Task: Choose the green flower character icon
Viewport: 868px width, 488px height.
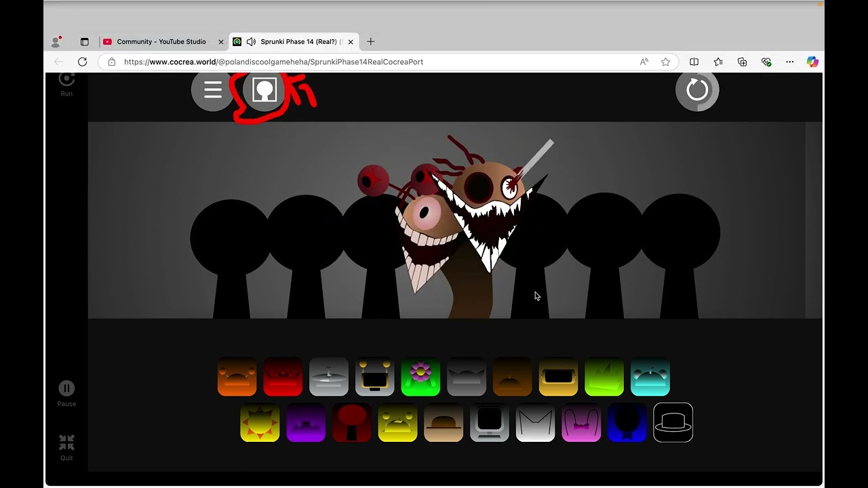Action: [x=420, y=377]
